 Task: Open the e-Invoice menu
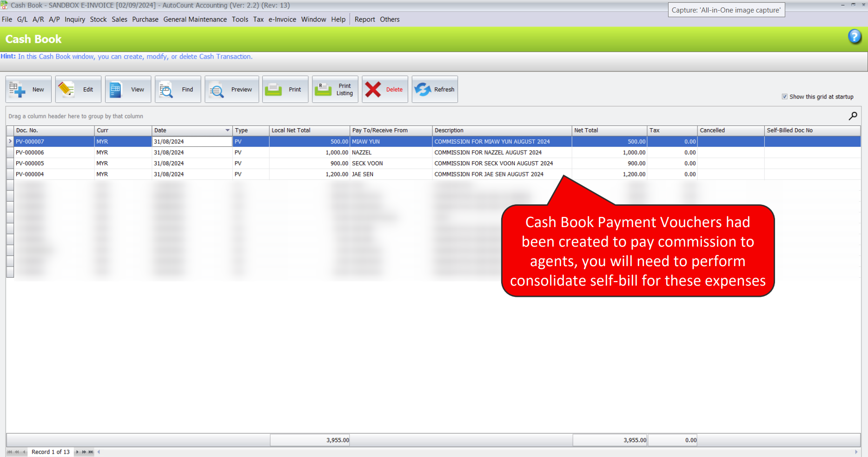tap(282, 20)
